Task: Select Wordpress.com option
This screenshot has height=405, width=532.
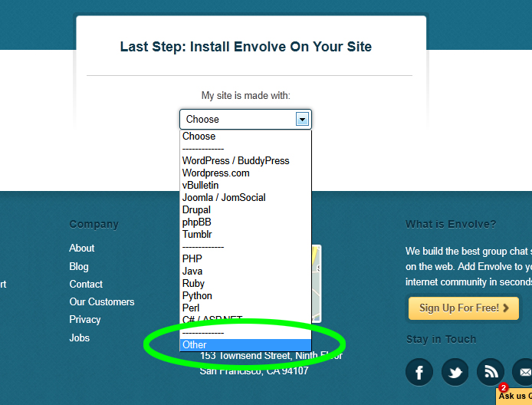Action: 245,173
